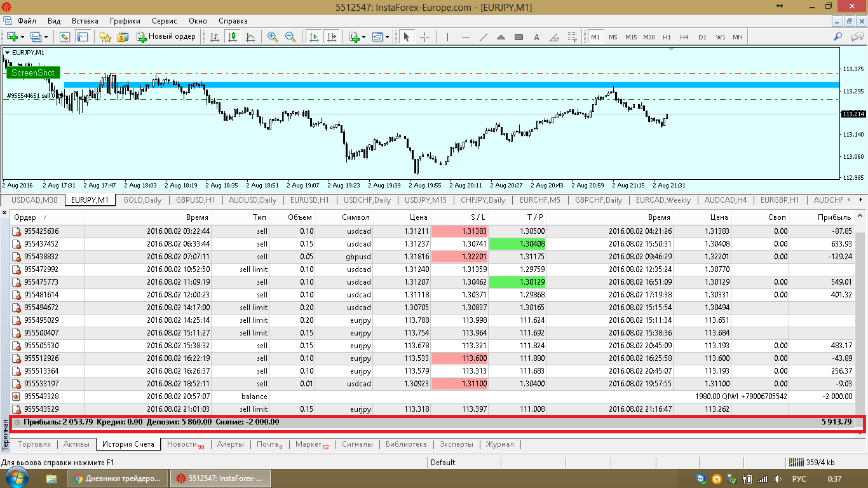Click the Новый ордер button
Image resolution: width=868 pixels, height=488 pixels.
click(166, 37)
